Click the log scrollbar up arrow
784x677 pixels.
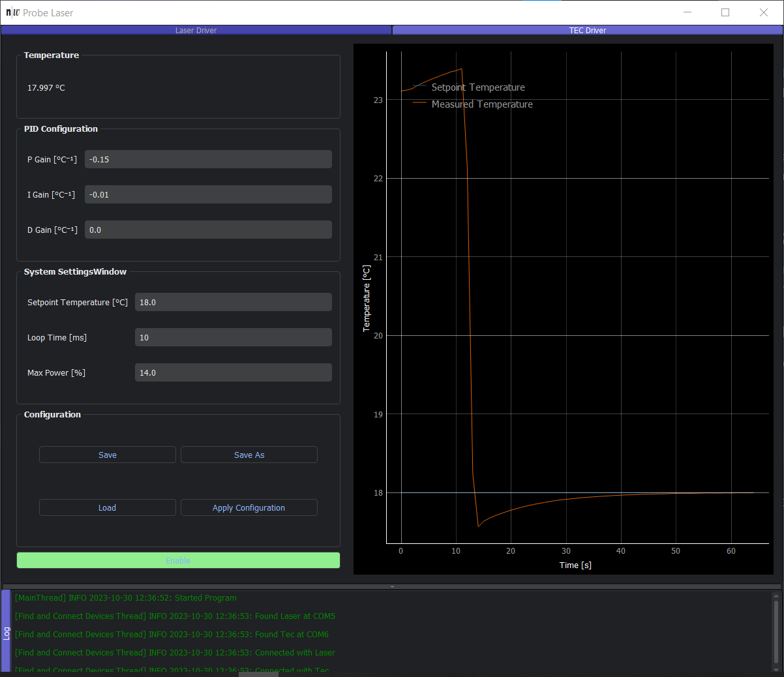click(x=776, y=595)
